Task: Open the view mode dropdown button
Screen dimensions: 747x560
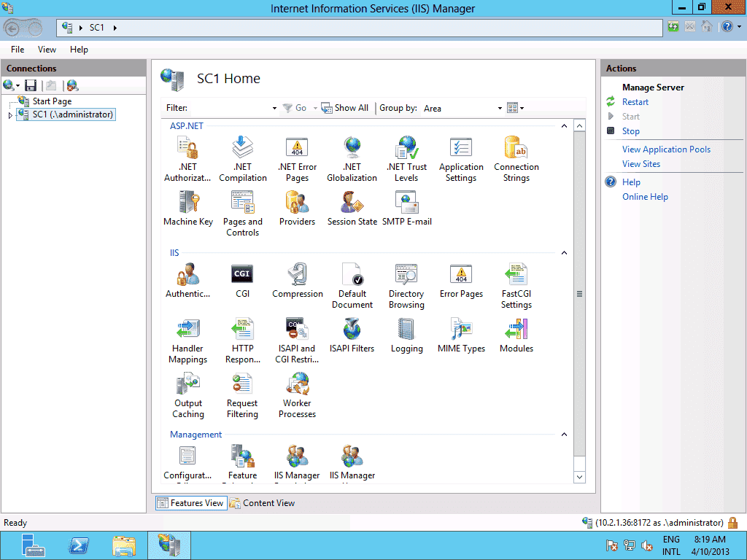Action: pyautogui.click(x=516, y=108)
